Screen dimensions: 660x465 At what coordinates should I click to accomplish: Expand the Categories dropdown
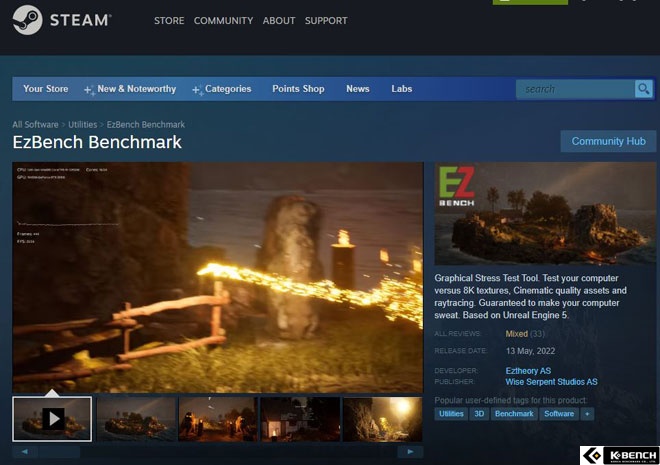[222, 89]
